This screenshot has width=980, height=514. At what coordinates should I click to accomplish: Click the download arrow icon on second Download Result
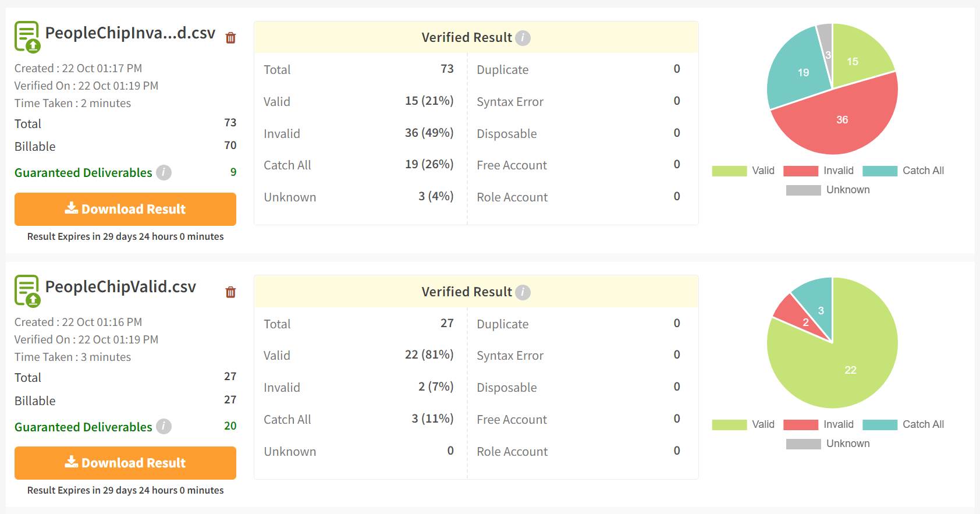click(71, 462)
